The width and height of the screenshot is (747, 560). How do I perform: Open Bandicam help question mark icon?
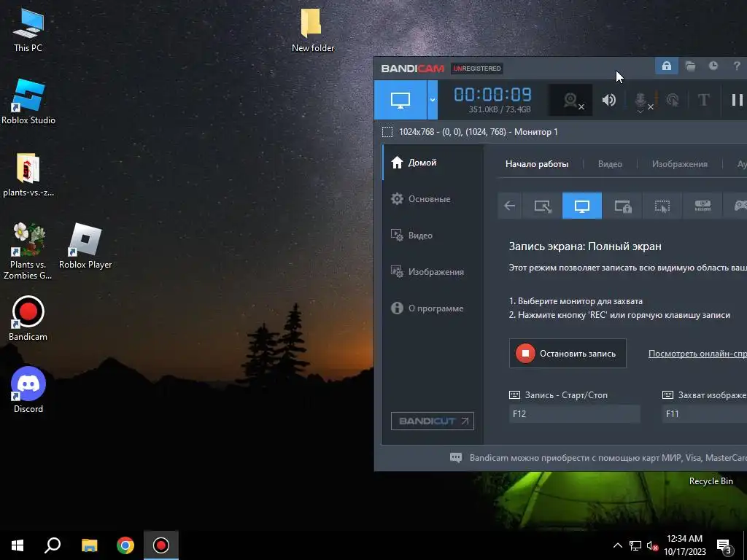pyautogui.click(x=737, y=66)
